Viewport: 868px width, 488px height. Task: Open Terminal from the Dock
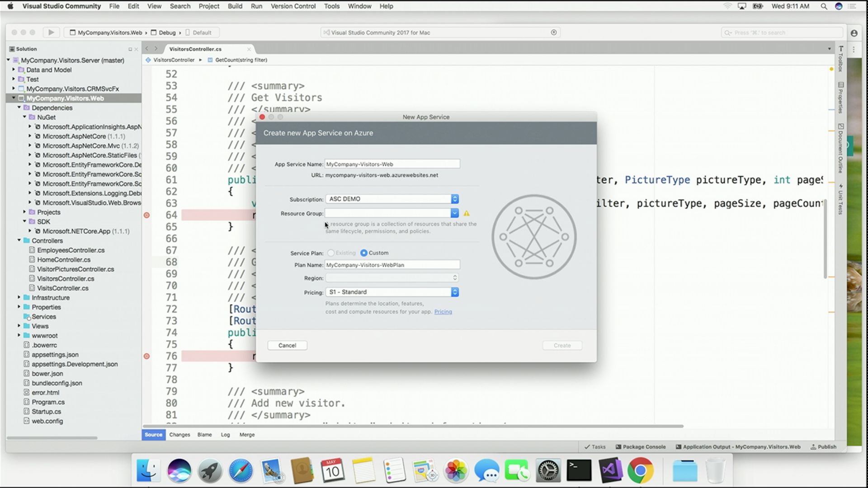coord(579,471)
